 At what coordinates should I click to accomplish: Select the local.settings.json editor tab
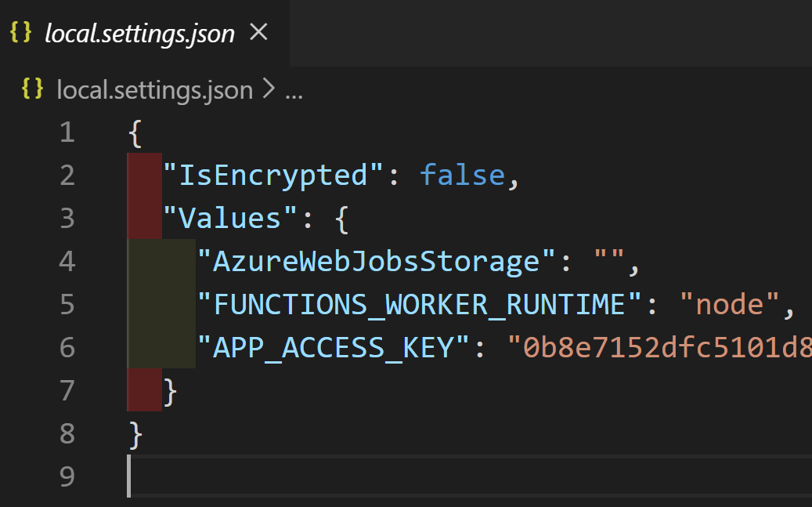139,34
